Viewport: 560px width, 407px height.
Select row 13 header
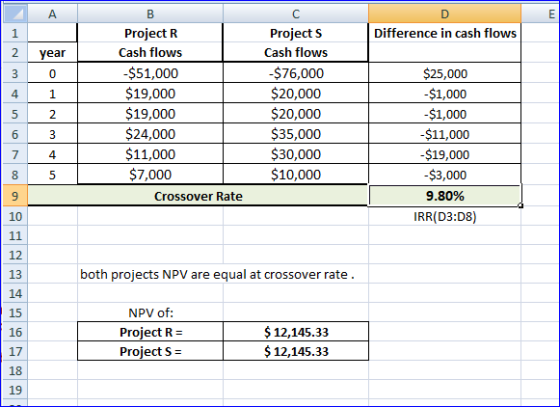click(15, 274)
